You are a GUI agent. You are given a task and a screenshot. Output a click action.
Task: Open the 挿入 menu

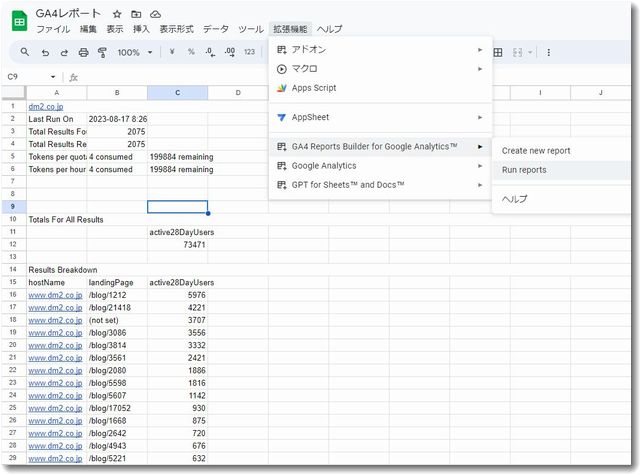[141, 29]
